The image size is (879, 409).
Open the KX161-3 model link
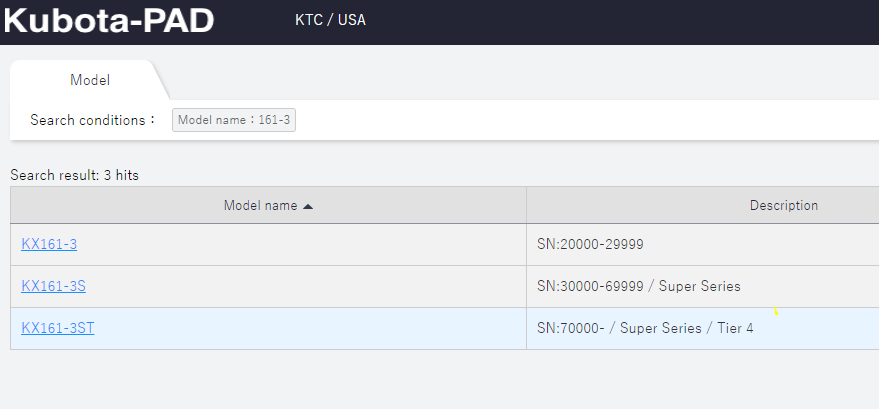coord(49,244)
